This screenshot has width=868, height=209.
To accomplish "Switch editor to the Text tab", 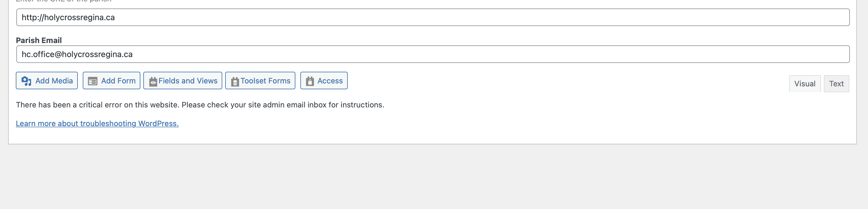I will coord(836,84).
